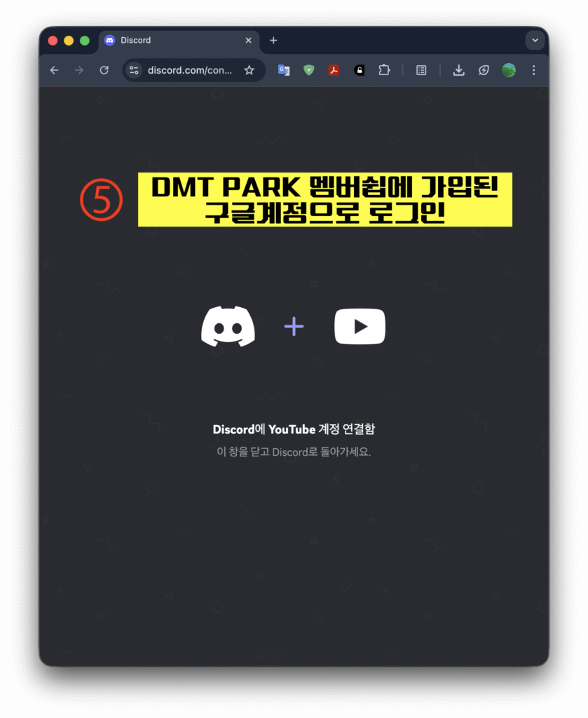Click the discord.com address bar
Screen dimensions: 588x718
pyautogui.click(x=189, y=70)
